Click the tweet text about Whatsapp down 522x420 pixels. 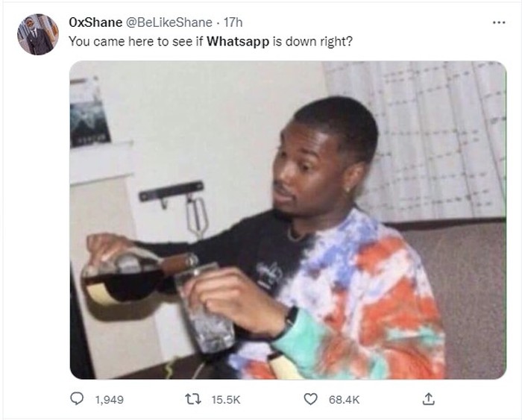210,42
